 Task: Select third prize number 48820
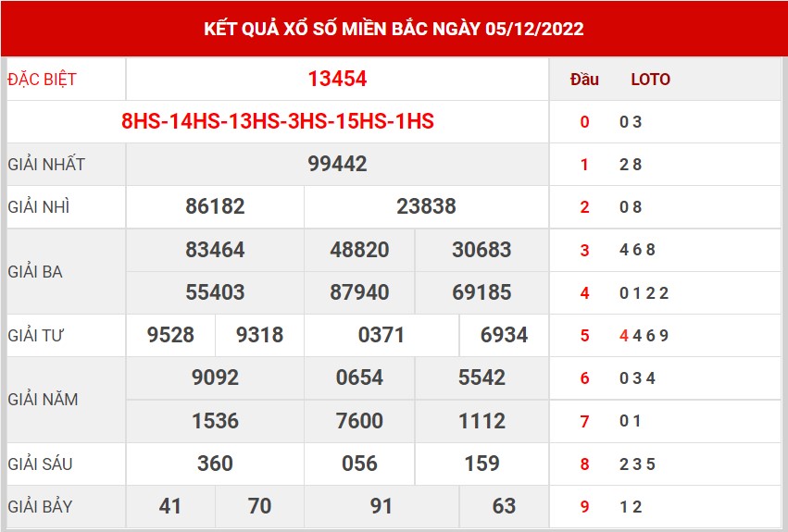[x=359, y=250]
